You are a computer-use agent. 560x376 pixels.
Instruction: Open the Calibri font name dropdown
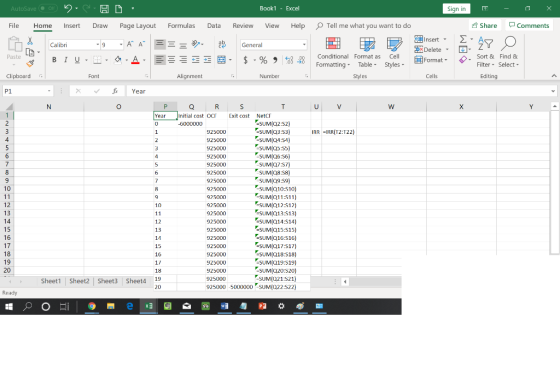[x=98, y=45]
